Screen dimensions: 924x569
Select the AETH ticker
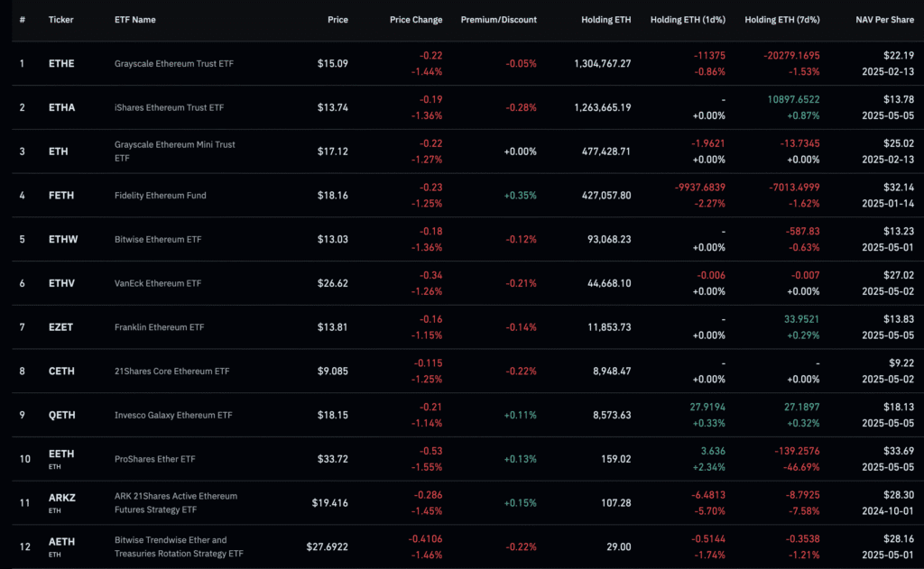tap(61, 542)
